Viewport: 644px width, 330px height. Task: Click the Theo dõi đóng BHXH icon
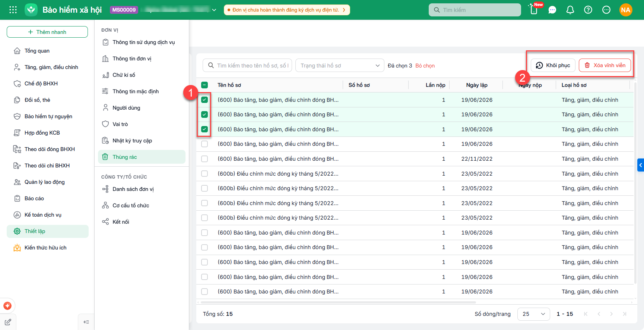click(x=17, y=149)
